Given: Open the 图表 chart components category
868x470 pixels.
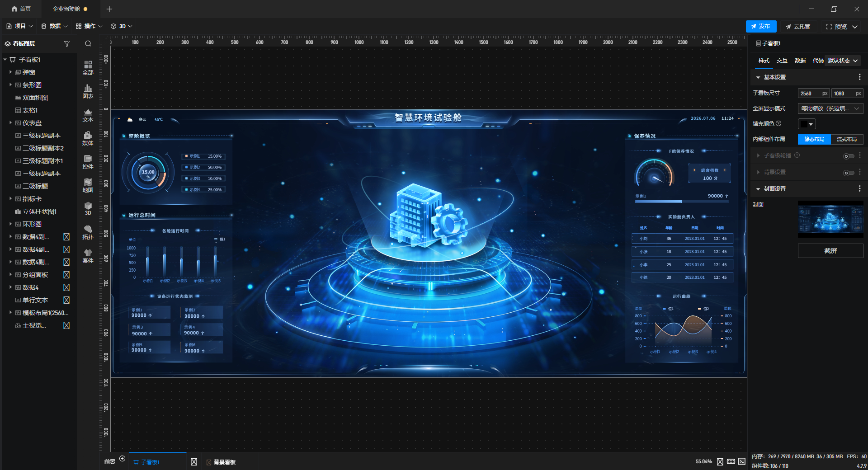Looking at the screenshot, I should pos(88,91).
